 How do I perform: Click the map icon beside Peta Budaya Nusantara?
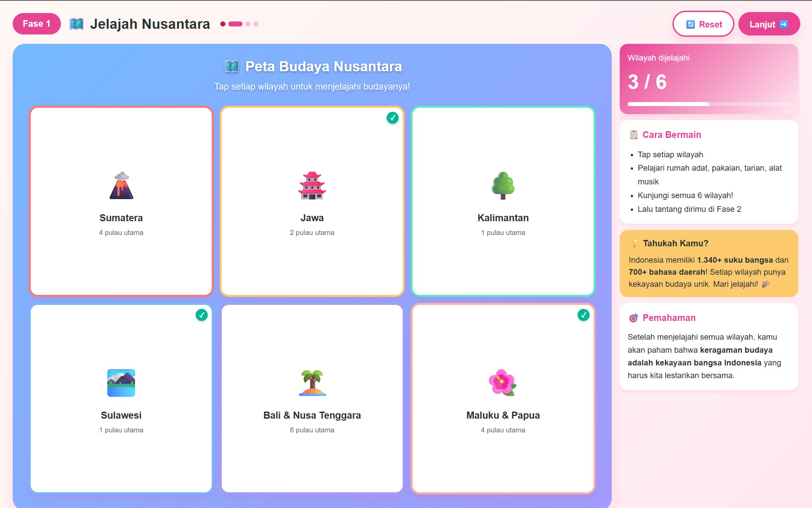click(232, 67)
